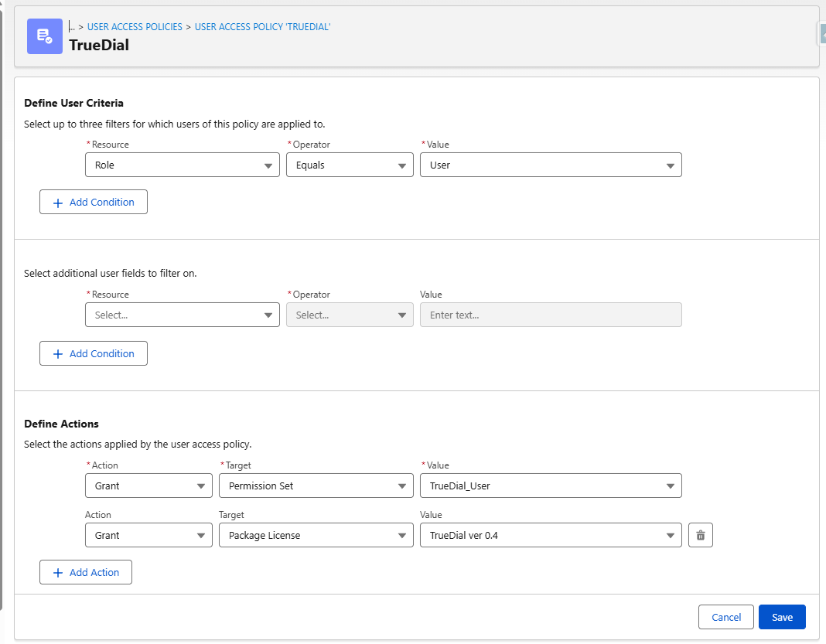This screenshot has width=826, height=644.
Task: Click the Cancel button
Action: pyautogui.click(x=725, y=616)
